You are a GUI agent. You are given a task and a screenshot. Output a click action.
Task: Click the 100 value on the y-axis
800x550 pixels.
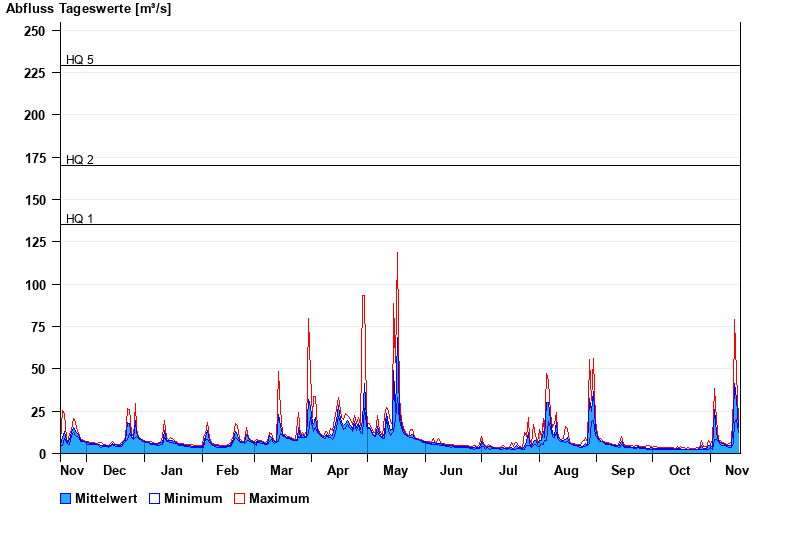pos(36,285)
